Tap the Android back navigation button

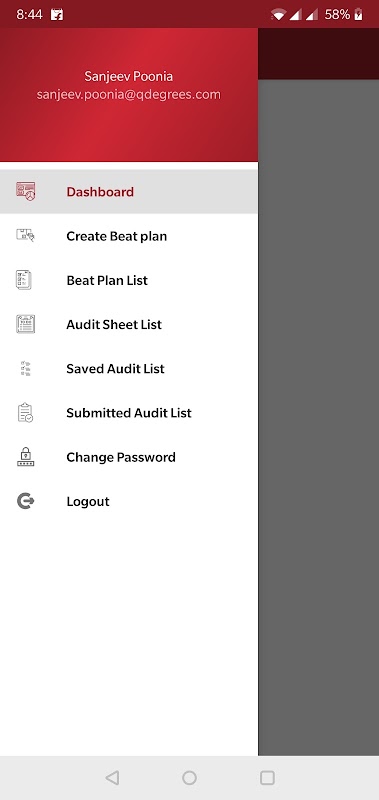pyautogui.click(x=112, y=778)
